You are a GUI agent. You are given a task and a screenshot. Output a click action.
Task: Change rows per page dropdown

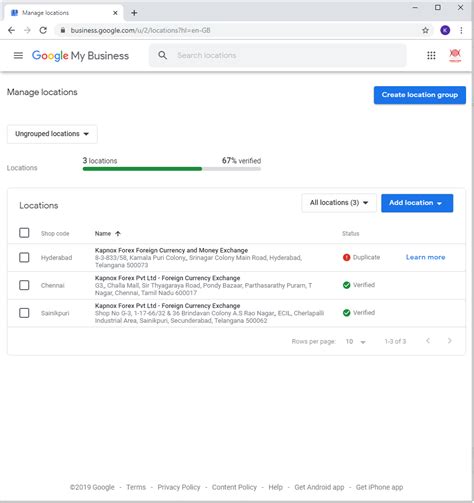click(356, 341)
